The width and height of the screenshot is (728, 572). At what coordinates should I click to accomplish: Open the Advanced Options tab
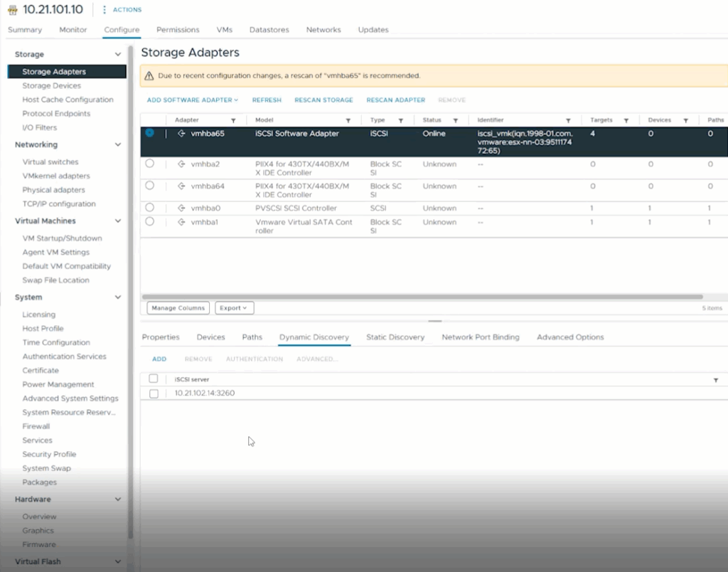pyautogui.click(x=570, y=337)
